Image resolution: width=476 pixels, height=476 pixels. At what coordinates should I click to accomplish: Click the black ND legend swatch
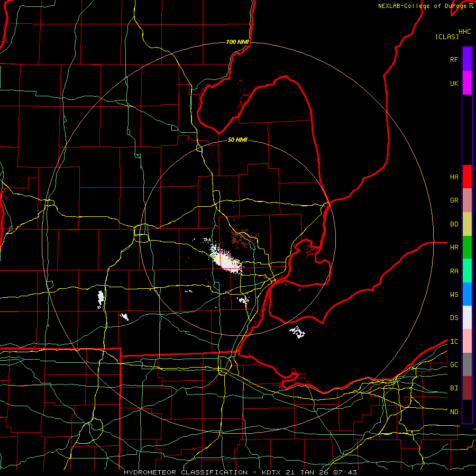[467, 411]
